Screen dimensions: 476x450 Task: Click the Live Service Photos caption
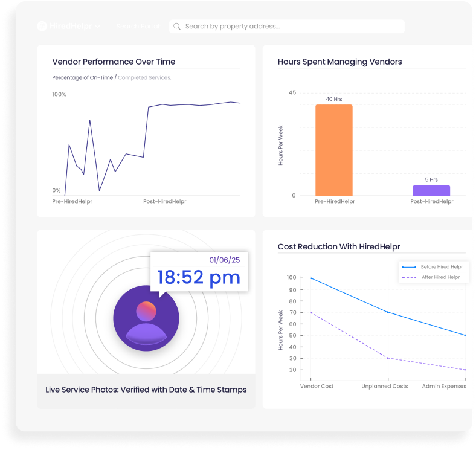[x=146, y=390]
